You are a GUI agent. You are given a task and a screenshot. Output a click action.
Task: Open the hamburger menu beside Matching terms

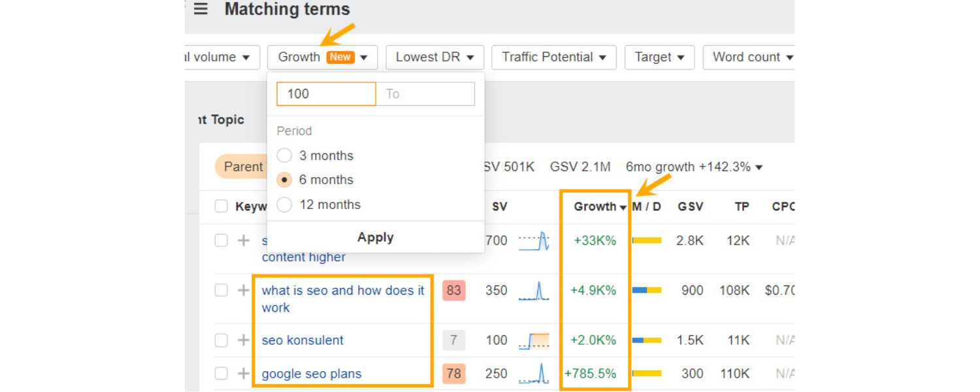pyautogui.click(x=201, y=9)
